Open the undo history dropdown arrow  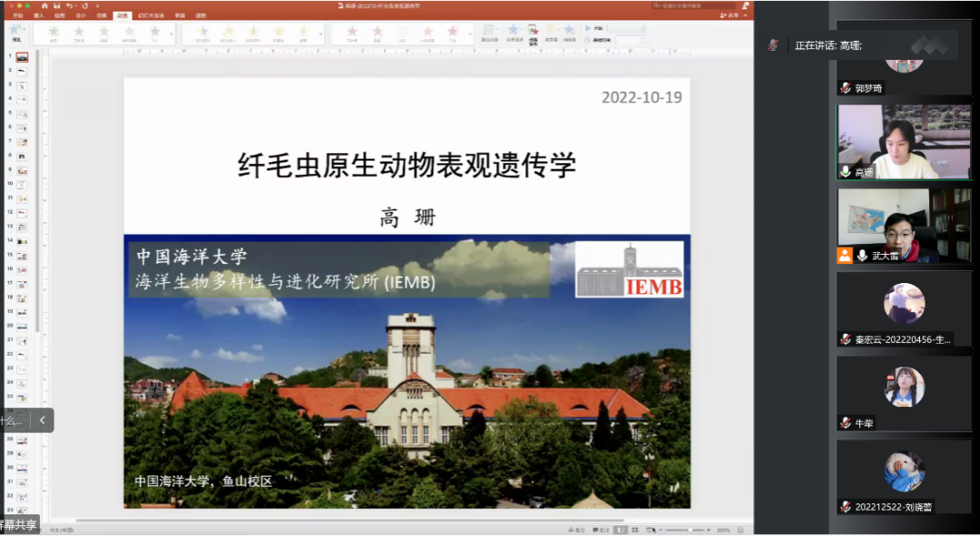(x=75, y=5)
